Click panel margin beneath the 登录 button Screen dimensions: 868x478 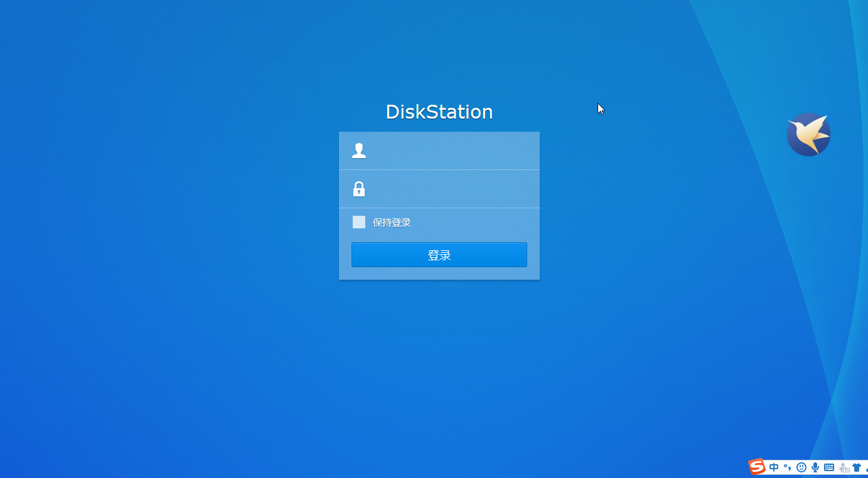439,274
